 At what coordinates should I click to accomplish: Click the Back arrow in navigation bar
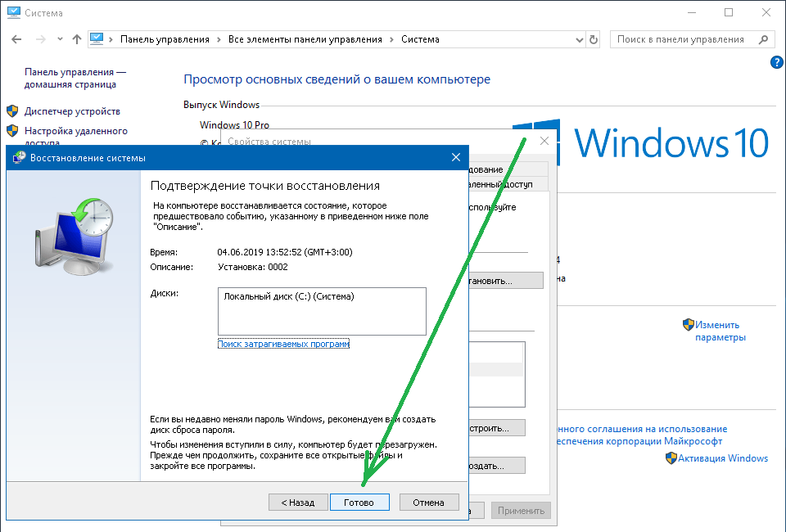pos(16,39)
